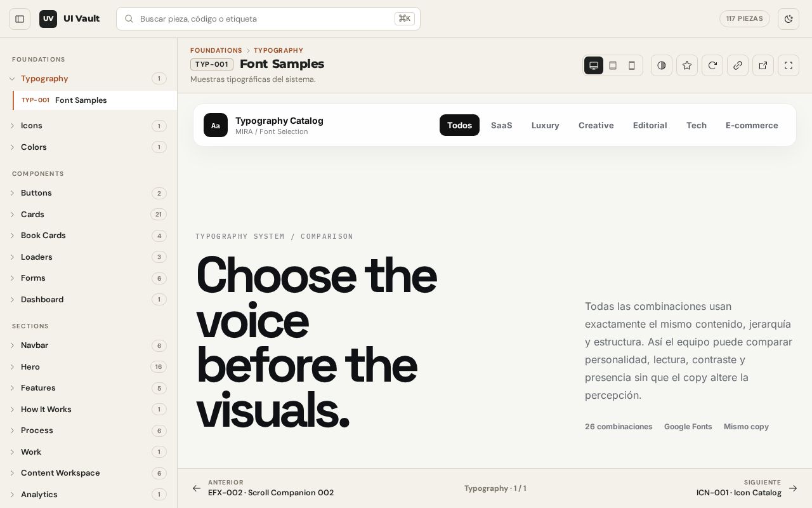Select the Todos filter tab

tap(459, 125)
